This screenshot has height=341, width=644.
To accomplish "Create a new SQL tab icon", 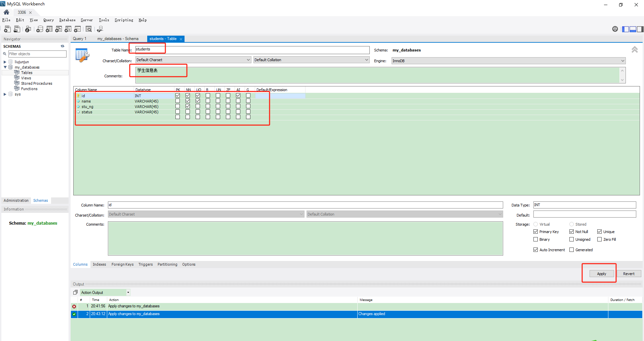I will coord(7,29).
